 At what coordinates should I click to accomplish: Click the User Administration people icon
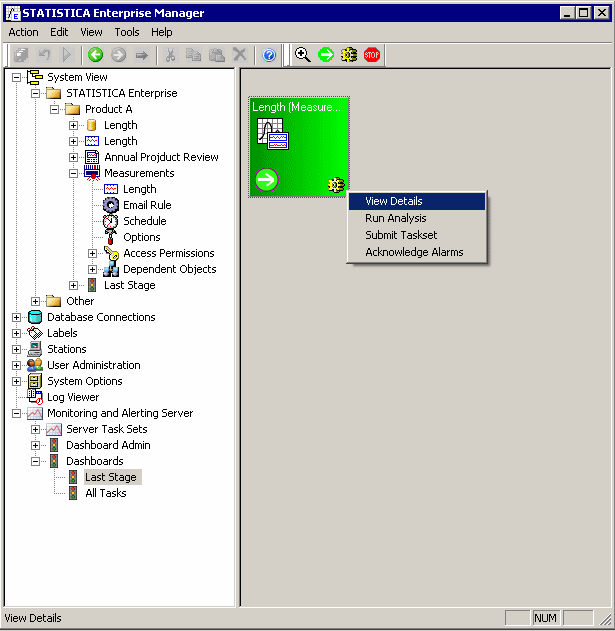tap(35, 365)
